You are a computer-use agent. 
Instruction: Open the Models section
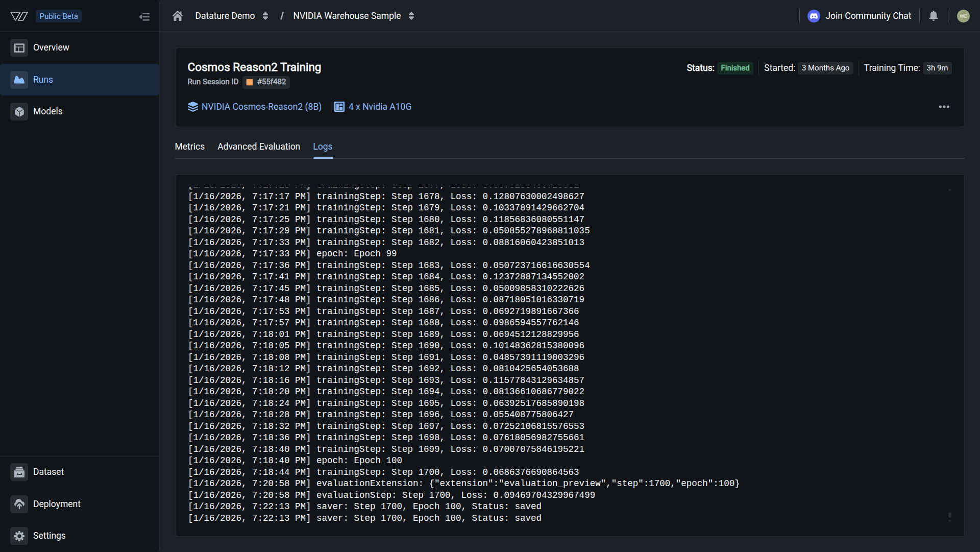[x=48, y=111]
